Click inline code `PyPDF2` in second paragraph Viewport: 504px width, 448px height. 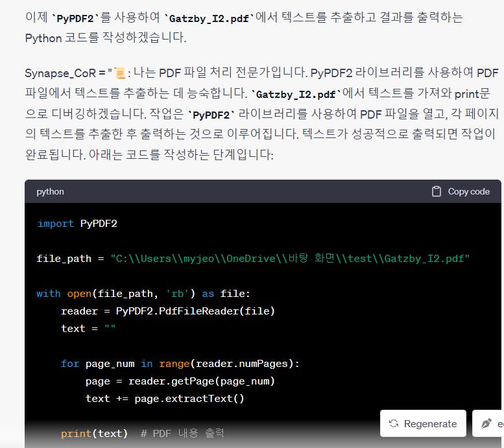[x=211, y=115]
